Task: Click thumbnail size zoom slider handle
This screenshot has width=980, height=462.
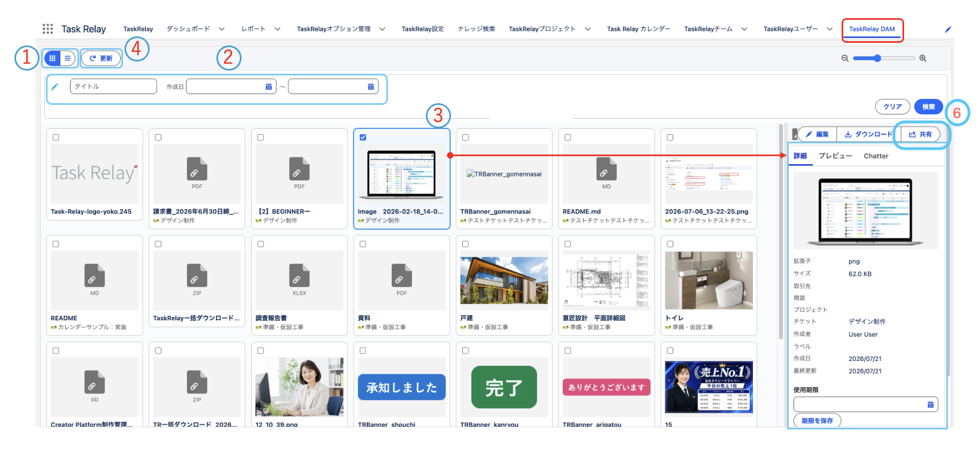Action: pos(877,58)
